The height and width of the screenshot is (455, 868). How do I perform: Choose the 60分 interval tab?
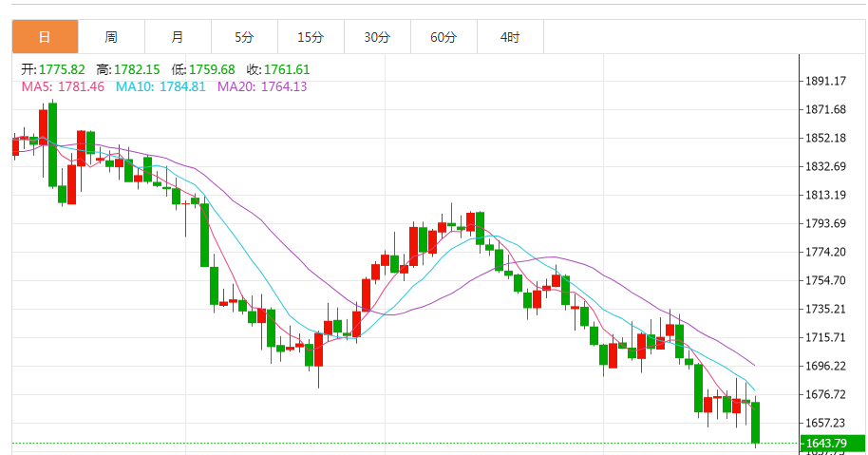pyautogui.click(x=443, y=38)
